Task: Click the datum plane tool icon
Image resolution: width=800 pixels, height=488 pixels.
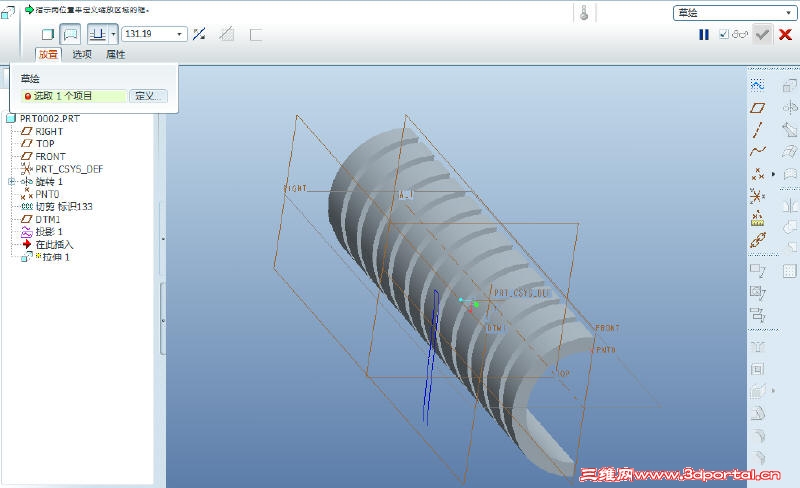Action: point(758,108)
